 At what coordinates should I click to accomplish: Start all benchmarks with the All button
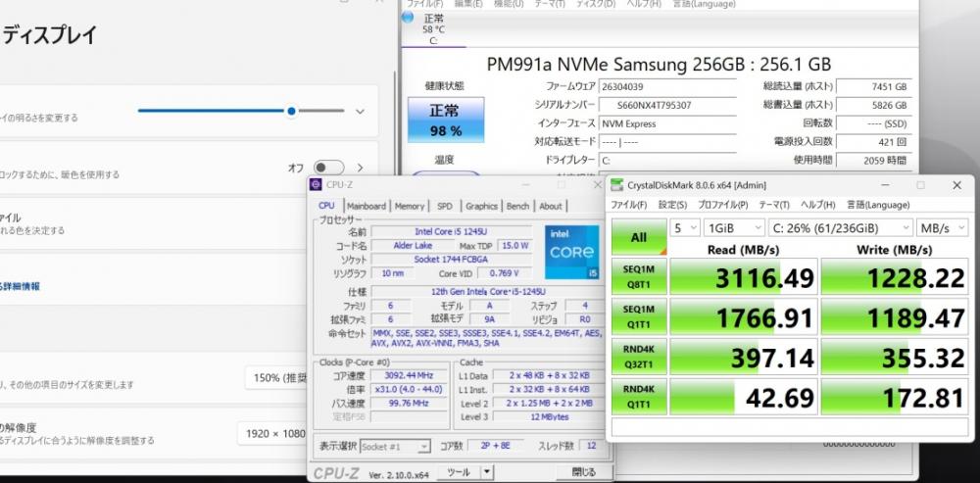point(639,237)
